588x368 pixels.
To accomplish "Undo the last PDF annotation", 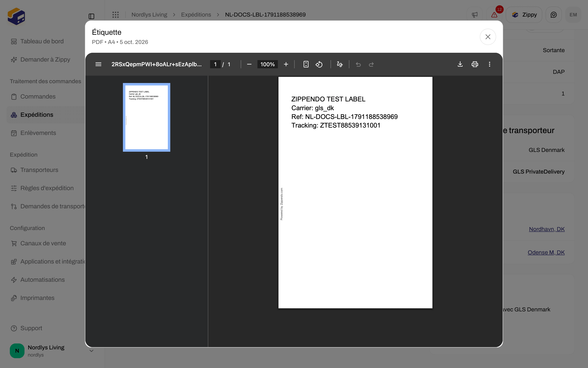I will coord(358,64).
